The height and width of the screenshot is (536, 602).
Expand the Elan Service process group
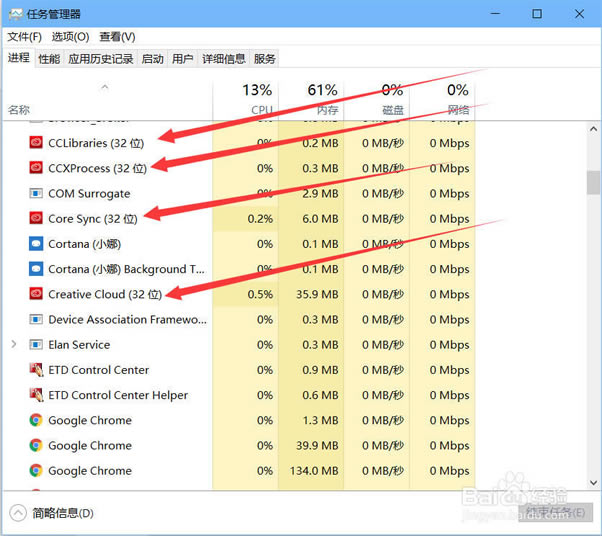14,344
